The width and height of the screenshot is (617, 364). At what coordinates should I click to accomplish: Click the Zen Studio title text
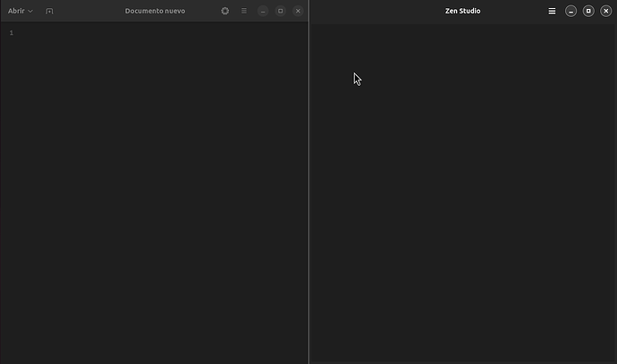coord(463,11)
